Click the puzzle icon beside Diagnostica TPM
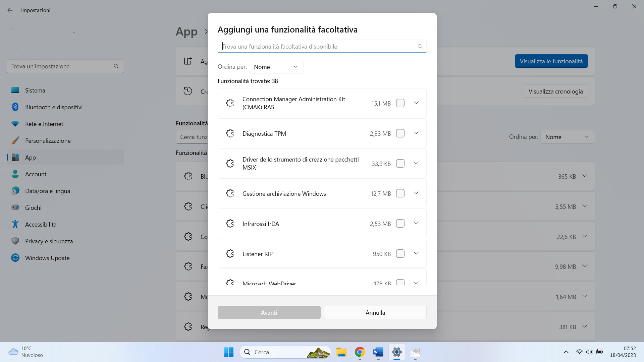Viewport: 644px width, 362px height. 230,133
